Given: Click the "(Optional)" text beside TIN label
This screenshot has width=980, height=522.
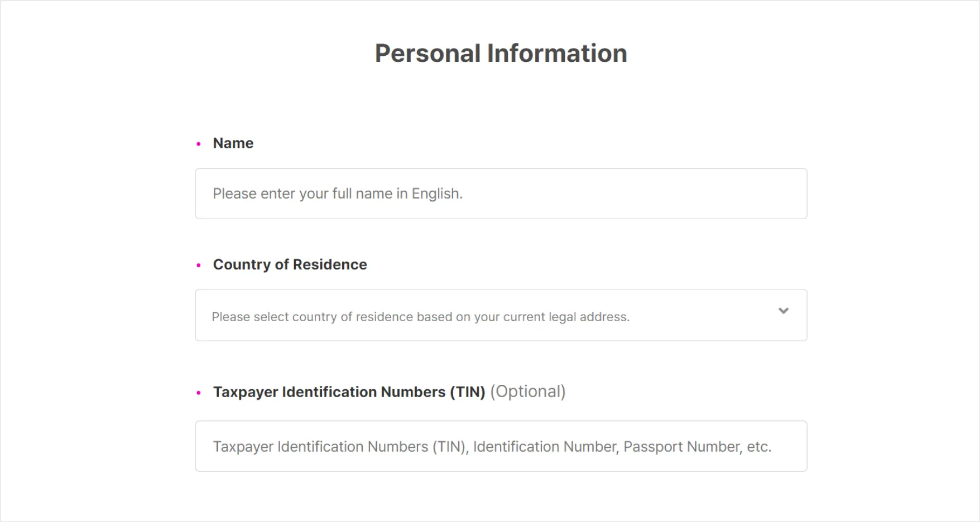Looking at the screenshot, I should pyautogui.click(x=528, y=391).
